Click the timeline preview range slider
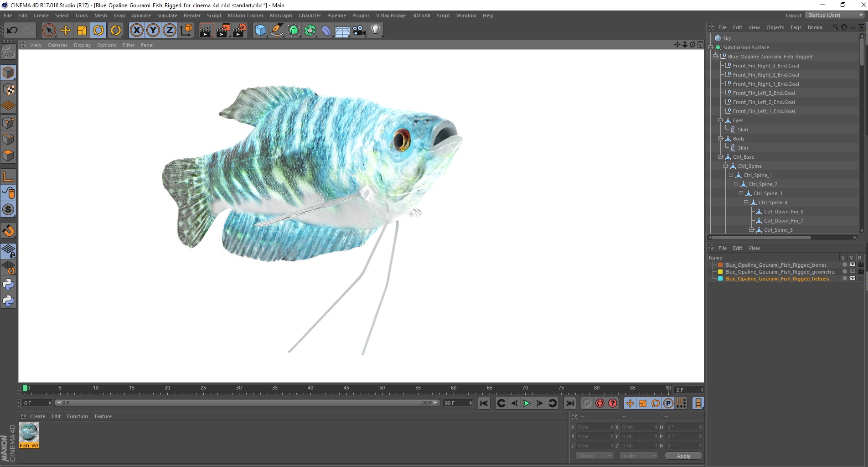This screenshot has width=868, height=467. tap(247, 403)
